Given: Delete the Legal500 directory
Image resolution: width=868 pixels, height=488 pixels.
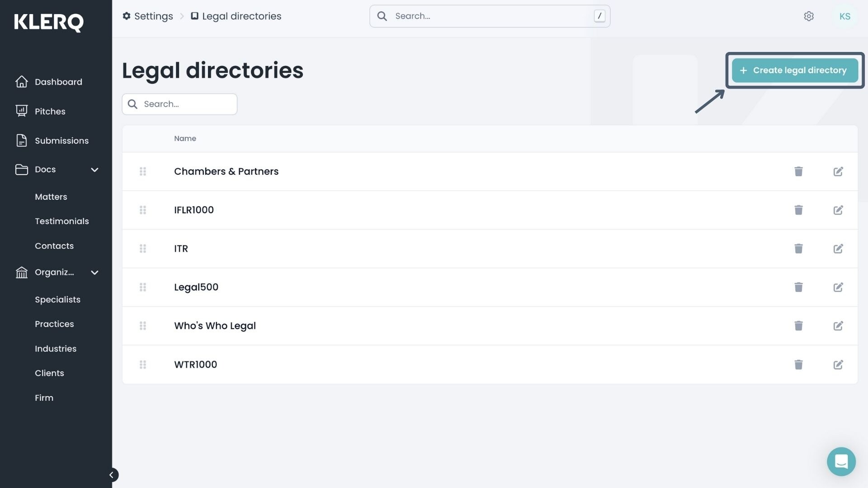Looking at the screenshot, I should pyautogui.click(x=798, y=287).
